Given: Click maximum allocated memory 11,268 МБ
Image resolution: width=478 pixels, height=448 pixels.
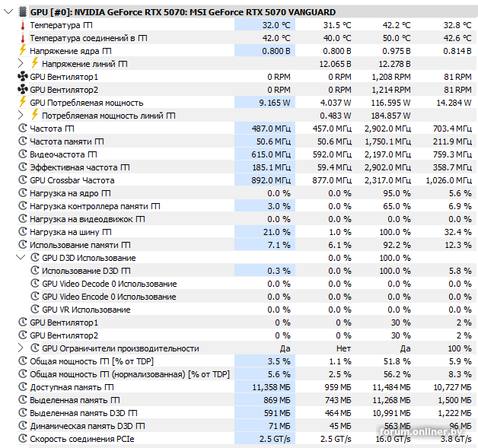Looking at the screenshot, I should 391,400.
